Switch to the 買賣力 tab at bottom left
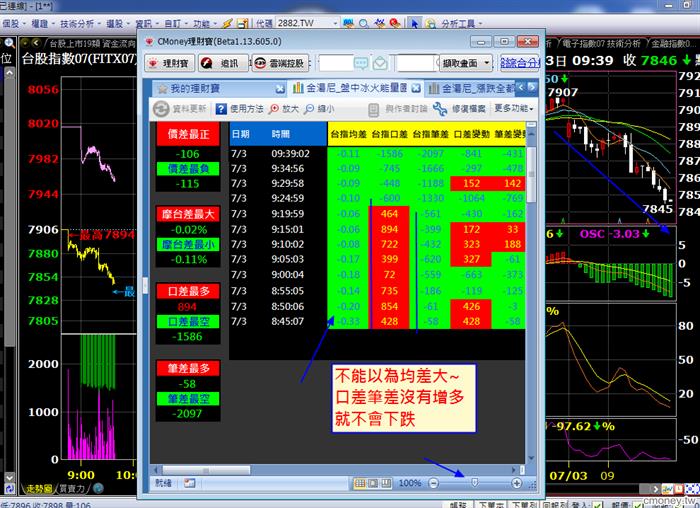The width and height of the screenshot is (700, 508). click(x=72, y=489)
